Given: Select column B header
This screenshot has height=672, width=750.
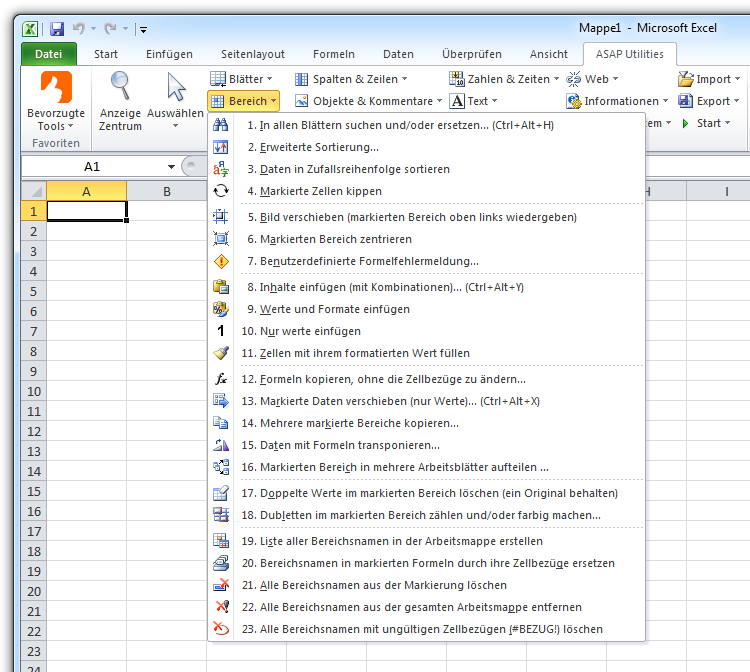Looking at the screenshot, I should [x=166, y=191].
